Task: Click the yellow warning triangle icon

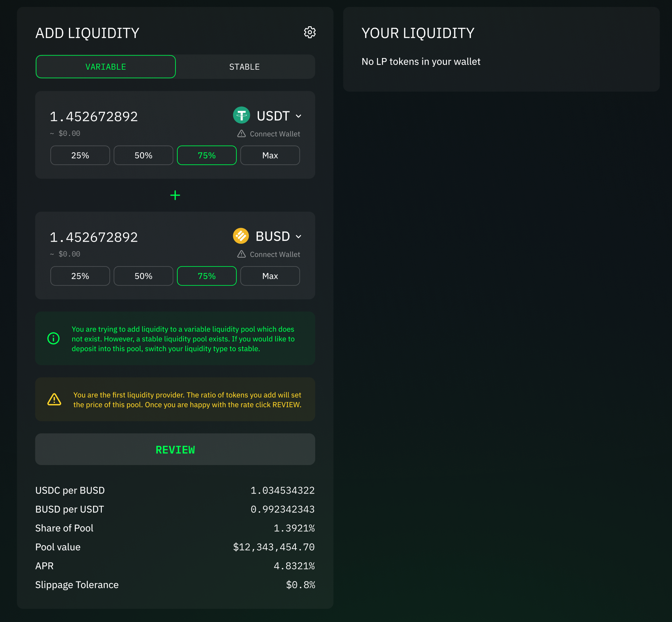Action: 54,399
